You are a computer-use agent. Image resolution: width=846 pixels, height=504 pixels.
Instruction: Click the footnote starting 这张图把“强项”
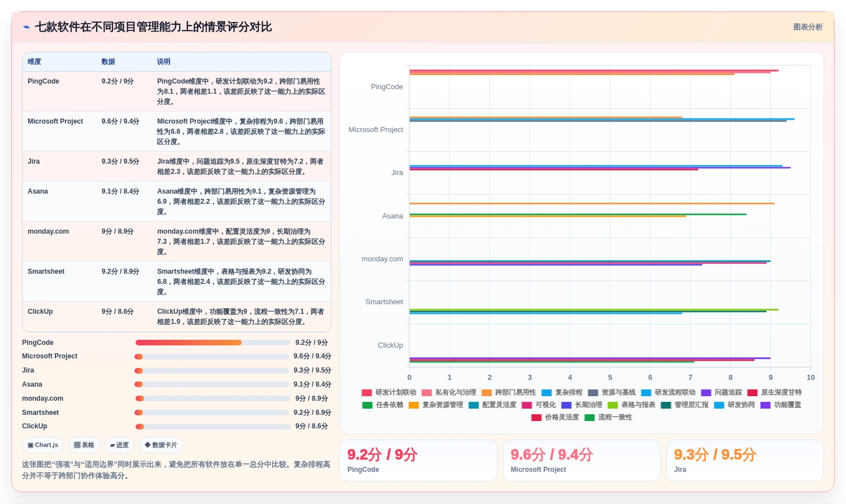click(x=176, y=470)
